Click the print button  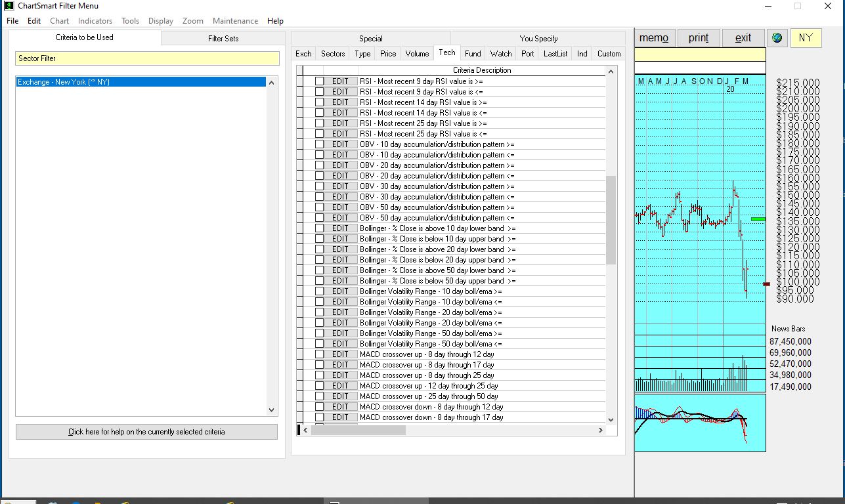point(698,37)
